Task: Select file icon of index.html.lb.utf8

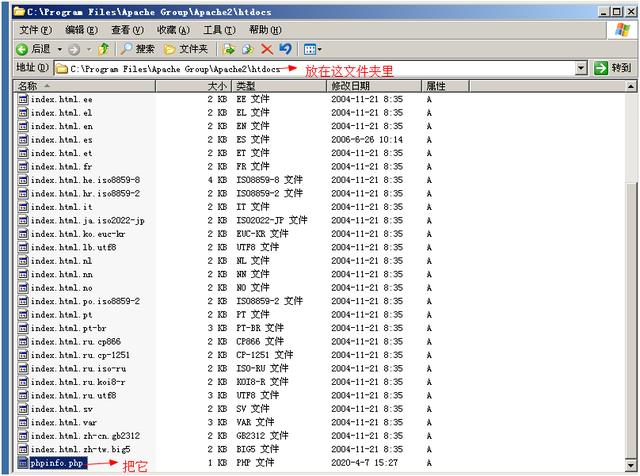Action: pos(23,247)
